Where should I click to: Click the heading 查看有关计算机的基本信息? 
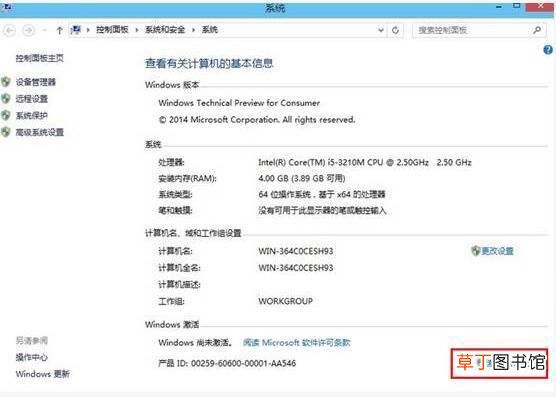(209, 63)
